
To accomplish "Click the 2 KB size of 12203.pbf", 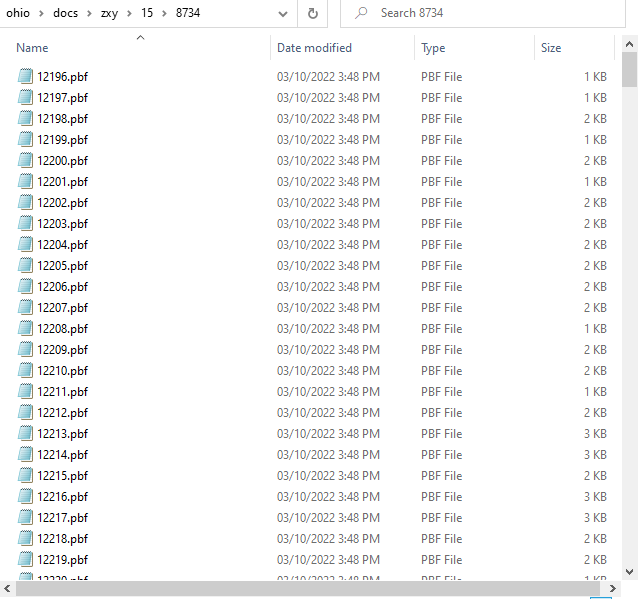I will pos(595,223).
